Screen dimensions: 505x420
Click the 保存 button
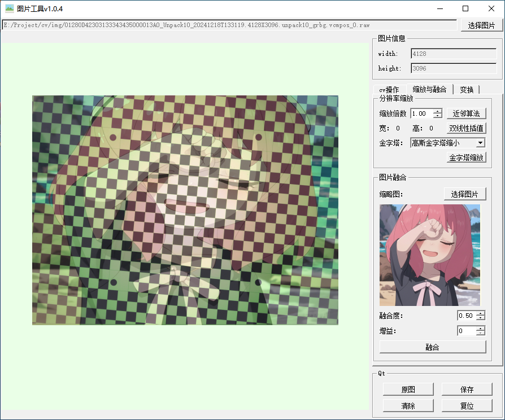467,390
